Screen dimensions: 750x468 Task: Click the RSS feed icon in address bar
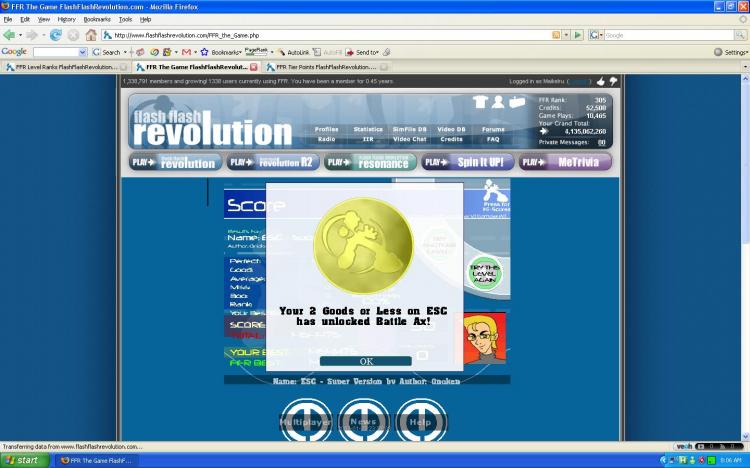556,35
